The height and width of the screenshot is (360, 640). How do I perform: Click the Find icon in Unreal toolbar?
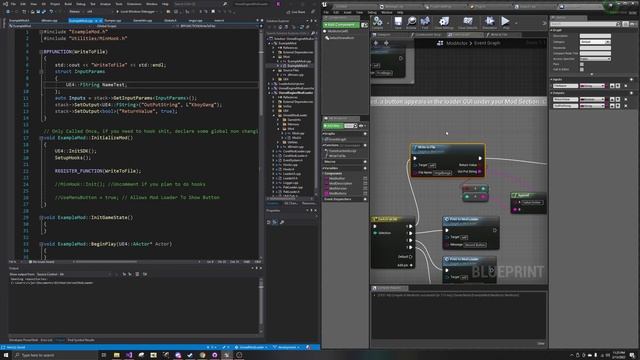coord(425,22)
